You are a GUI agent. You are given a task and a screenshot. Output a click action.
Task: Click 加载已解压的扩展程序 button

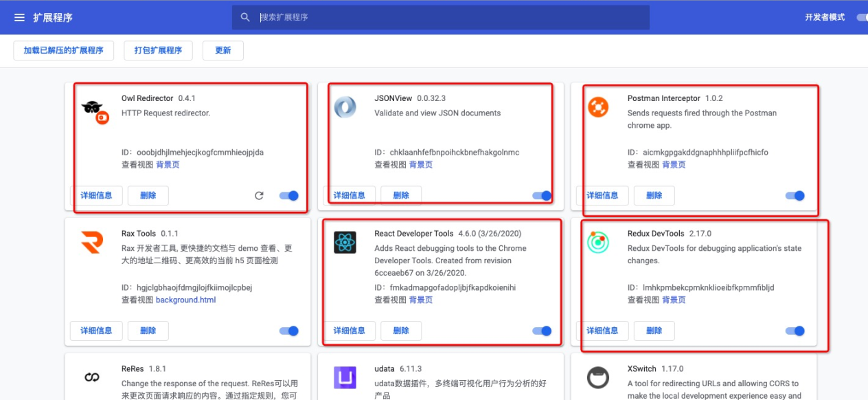tap(63, 50)
